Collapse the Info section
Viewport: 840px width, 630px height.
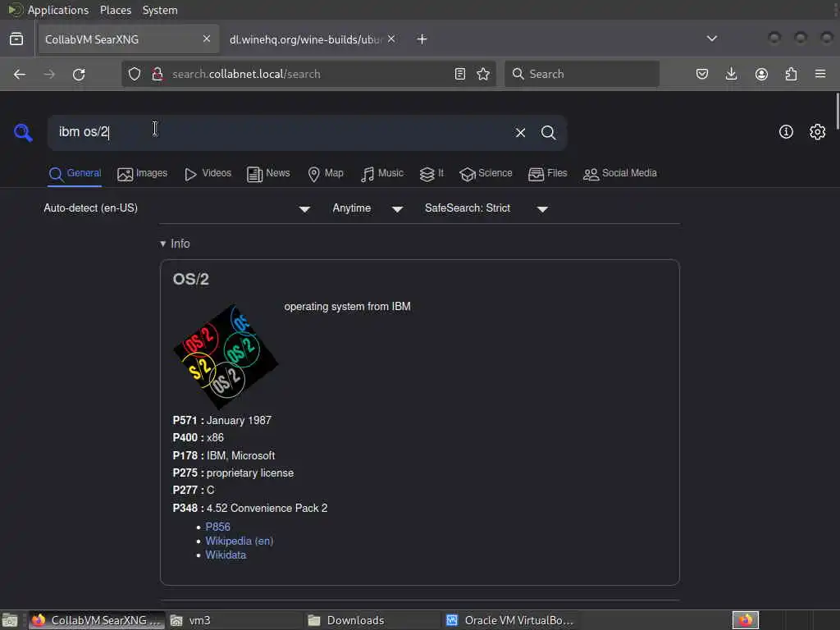[x=176, y=244]
